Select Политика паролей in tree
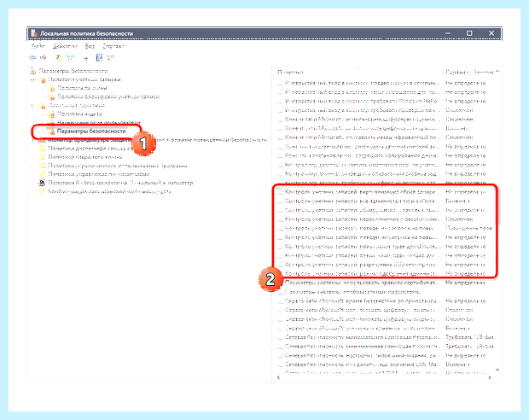The image size is (529, 420). (x=82, y=88)
